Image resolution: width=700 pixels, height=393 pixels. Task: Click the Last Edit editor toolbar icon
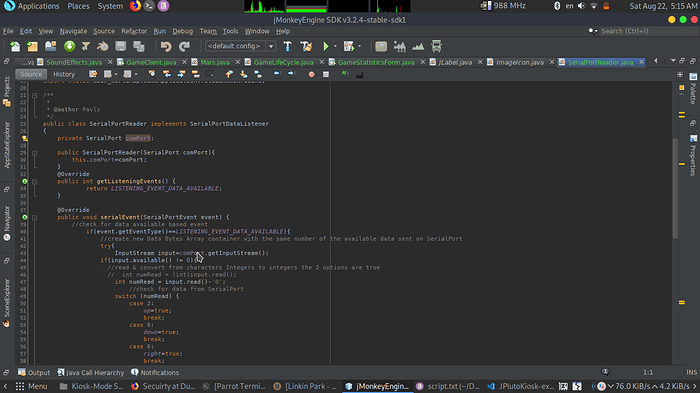pos(93,74)
